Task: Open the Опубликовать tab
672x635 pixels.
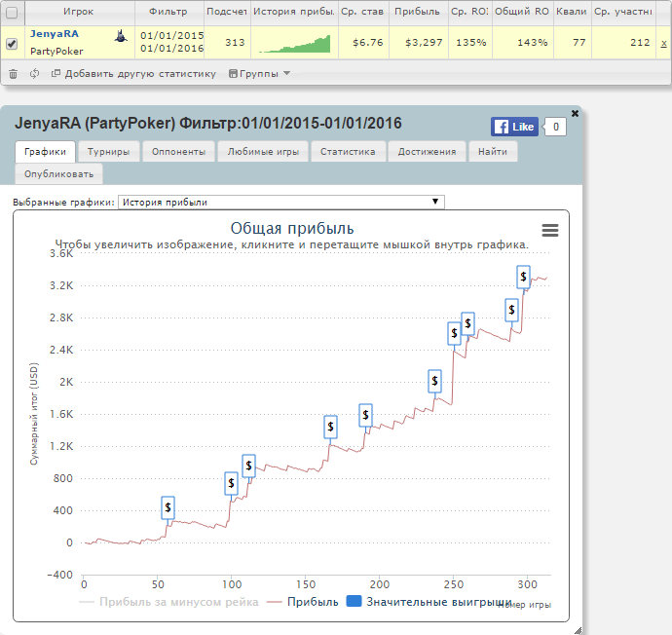Action: [58, 174]
